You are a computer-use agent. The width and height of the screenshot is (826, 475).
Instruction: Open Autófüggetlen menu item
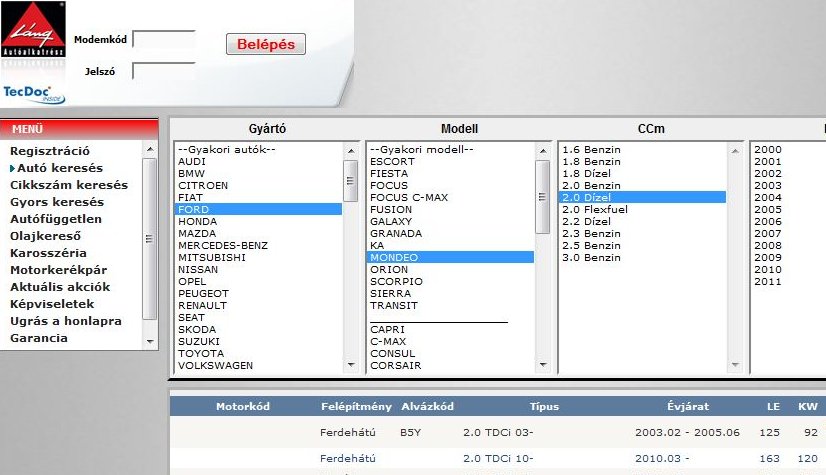pyautogui.click(x=56, y=219)
